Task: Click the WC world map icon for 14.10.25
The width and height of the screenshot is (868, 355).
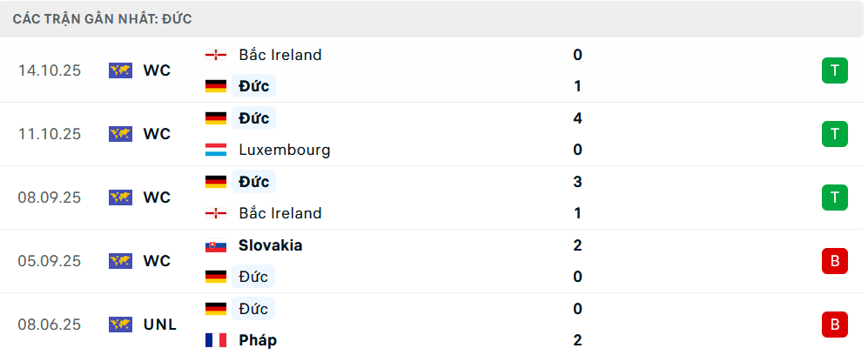Action: [120, 70]
